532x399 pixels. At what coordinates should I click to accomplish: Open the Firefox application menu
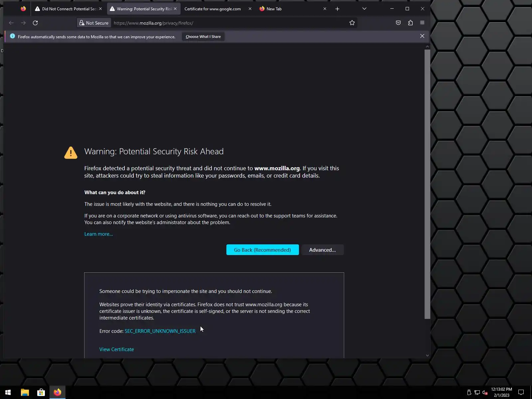(422, 23)
